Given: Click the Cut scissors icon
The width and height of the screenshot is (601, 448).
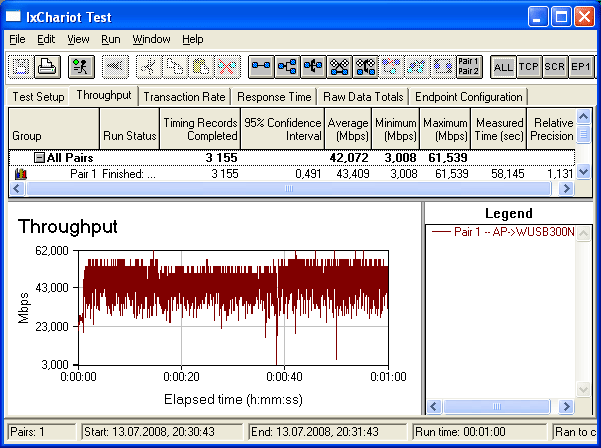Looking at the screenshot, I should [x=149, y=67].
